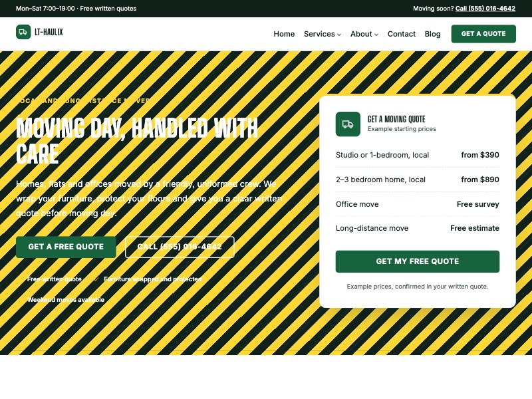Click the outlined CALL (555) 016-4642 button
This screenshot has width=532, height=399.
[180, 247]
